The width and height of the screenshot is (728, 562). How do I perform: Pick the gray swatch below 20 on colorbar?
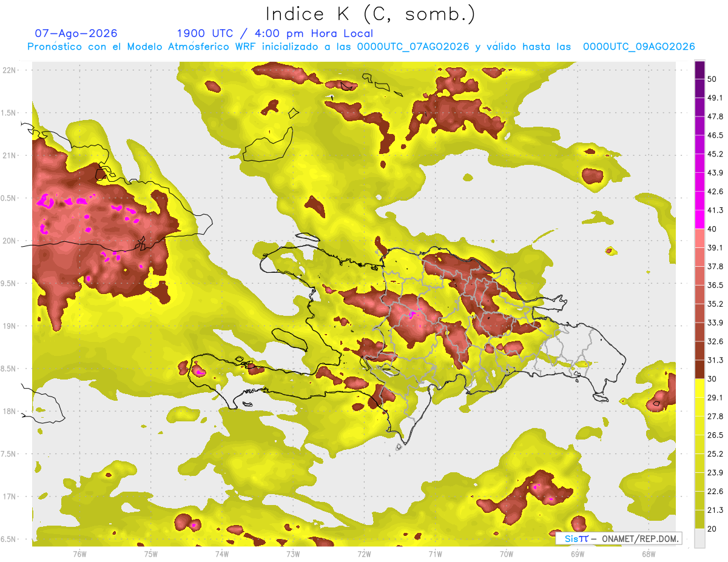(699, 538)
